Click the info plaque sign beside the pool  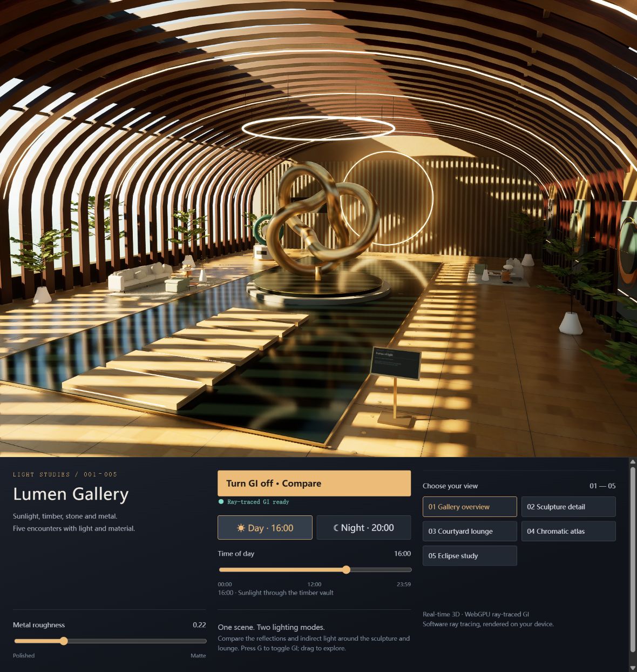[396, 363]
